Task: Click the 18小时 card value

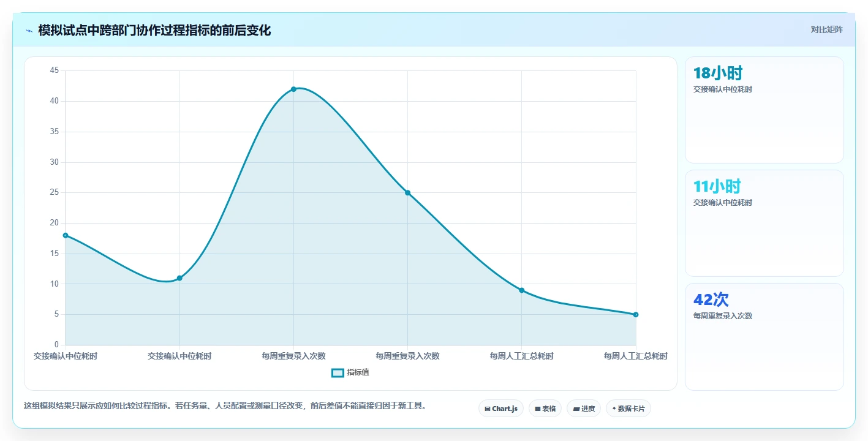Action: 718,73
